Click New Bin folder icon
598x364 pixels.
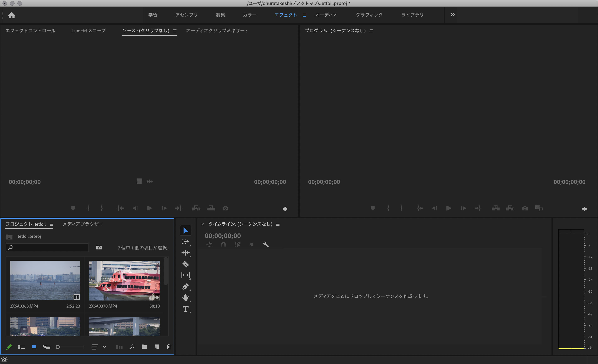coord(144,347)
